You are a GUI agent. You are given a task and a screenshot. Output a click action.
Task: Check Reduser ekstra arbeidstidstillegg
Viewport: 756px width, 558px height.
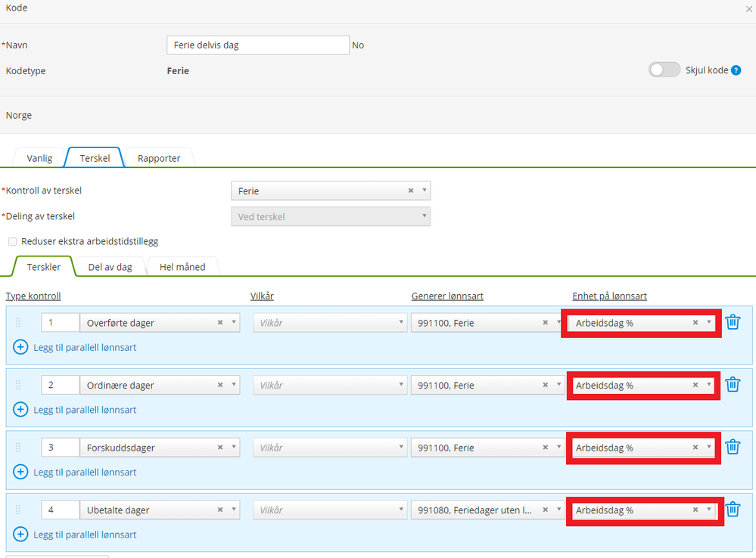(x=13, y=241)
